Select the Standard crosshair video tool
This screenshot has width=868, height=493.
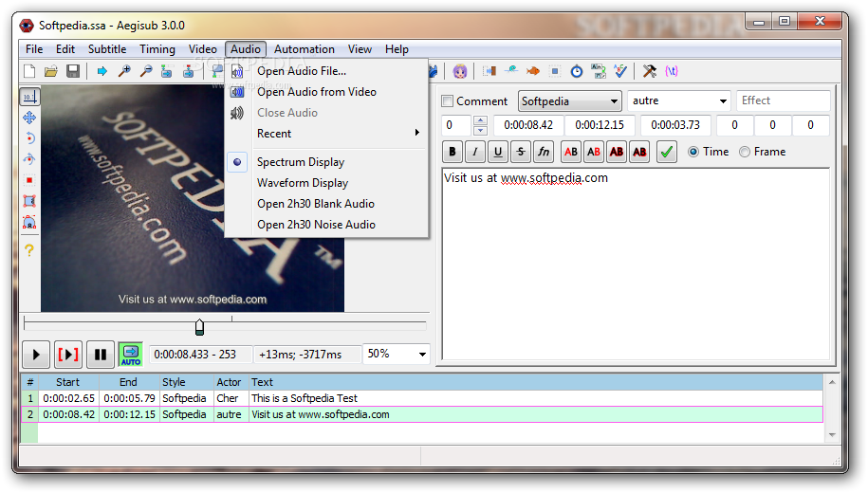coord(29,97)
